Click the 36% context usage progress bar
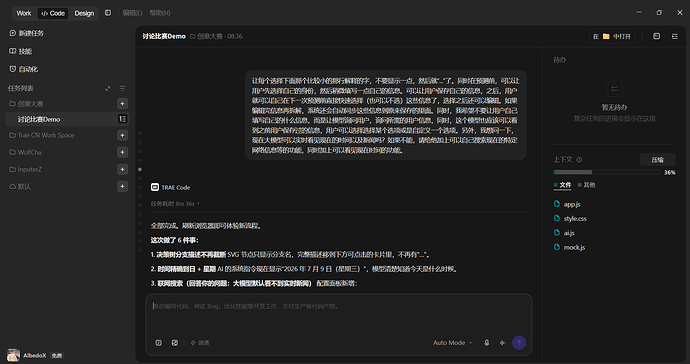The width and height of the screenshot is (690, 364). click(x=606, y=172)
